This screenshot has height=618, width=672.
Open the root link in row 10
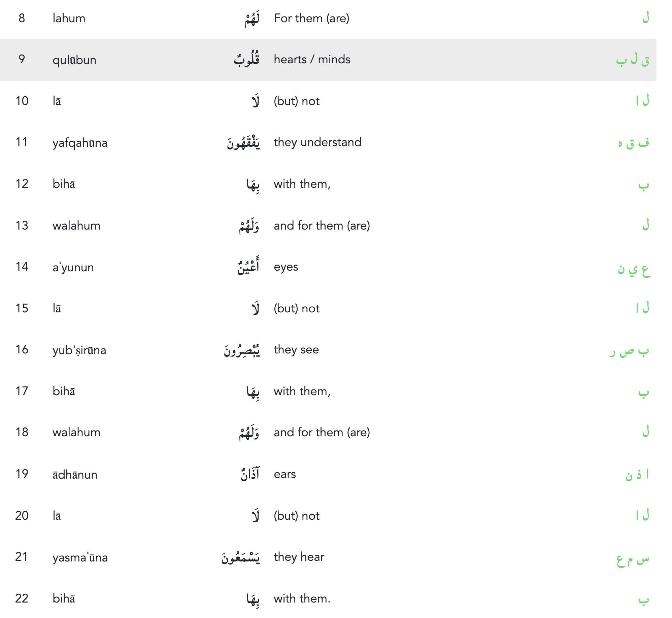[x=642, y=101]
